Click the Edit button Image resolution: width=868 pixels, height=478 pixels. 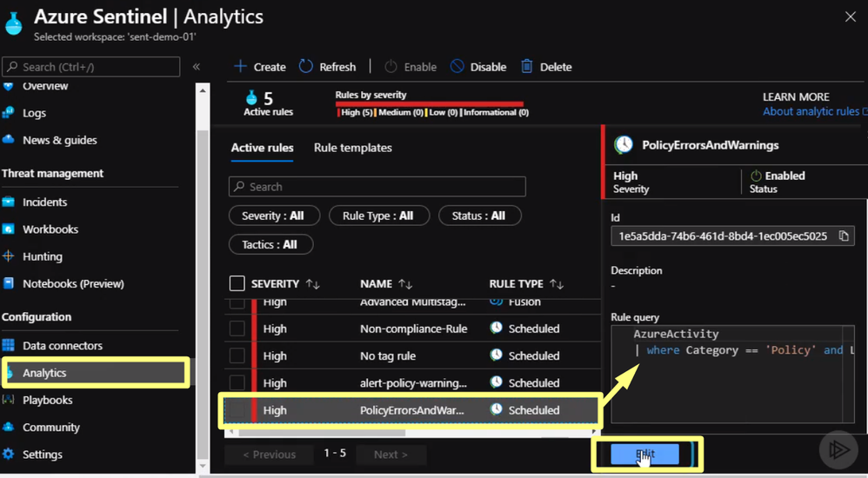pos(644,455)
